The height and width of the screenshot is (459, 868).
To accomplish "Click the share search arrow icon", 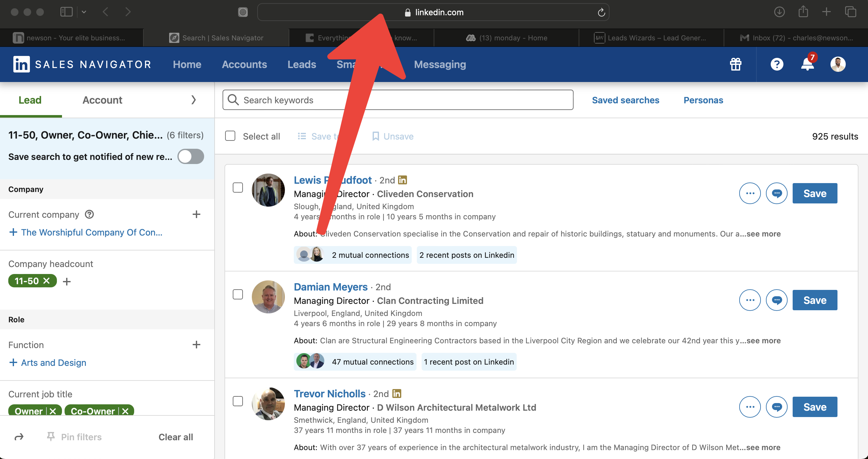I will (19, 437).
